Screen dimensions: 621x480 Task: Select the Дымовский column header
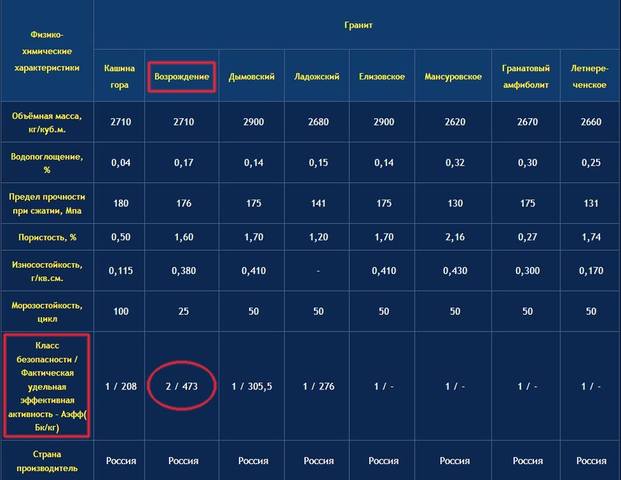tap(251, 77)
